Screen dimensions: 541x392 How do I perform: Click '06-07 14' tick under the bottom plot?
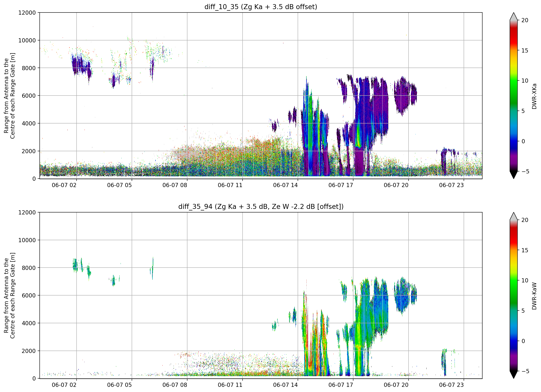[286, 385]
